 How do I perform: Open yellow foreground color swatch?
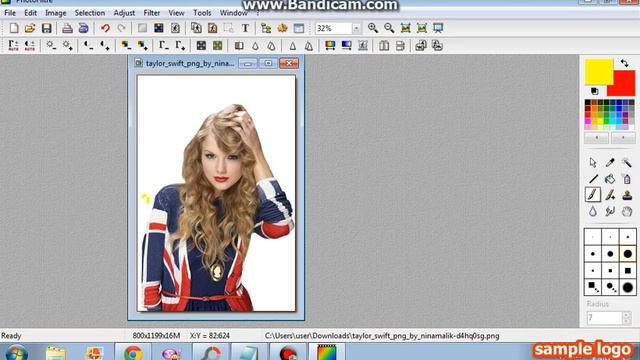[599, 72]
